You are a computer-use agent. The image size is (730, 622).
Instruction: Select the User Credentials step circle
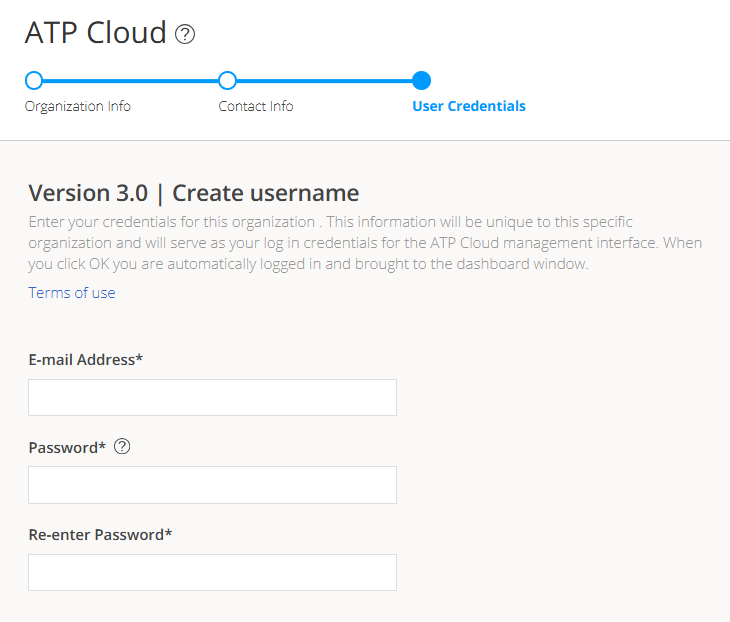tap(421, 81)
